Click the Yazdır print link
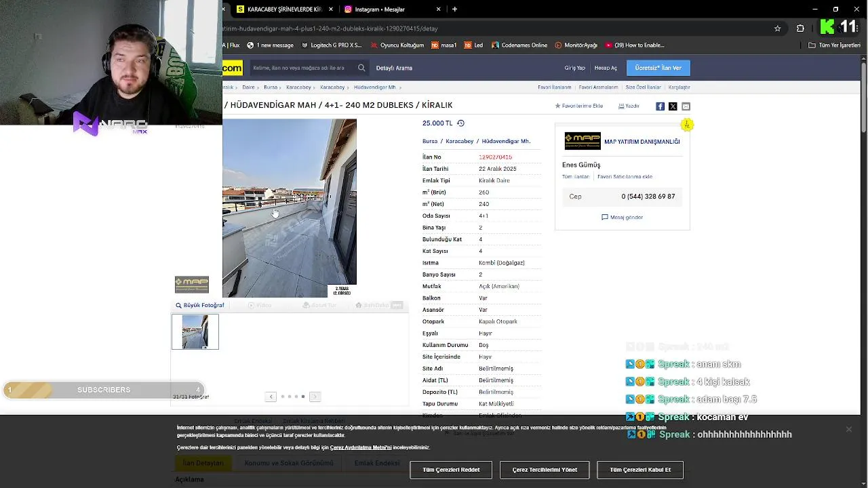 [629, 106]
